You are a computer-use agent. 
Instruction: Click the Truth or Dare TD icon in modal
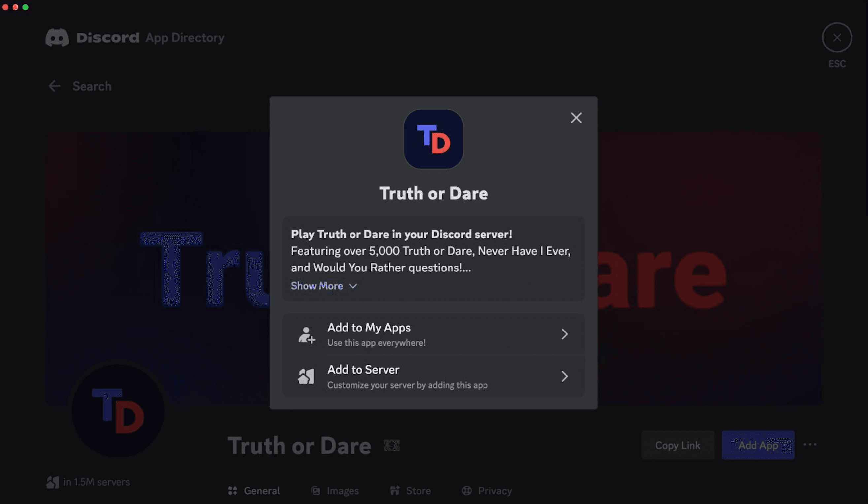[433, 139]
